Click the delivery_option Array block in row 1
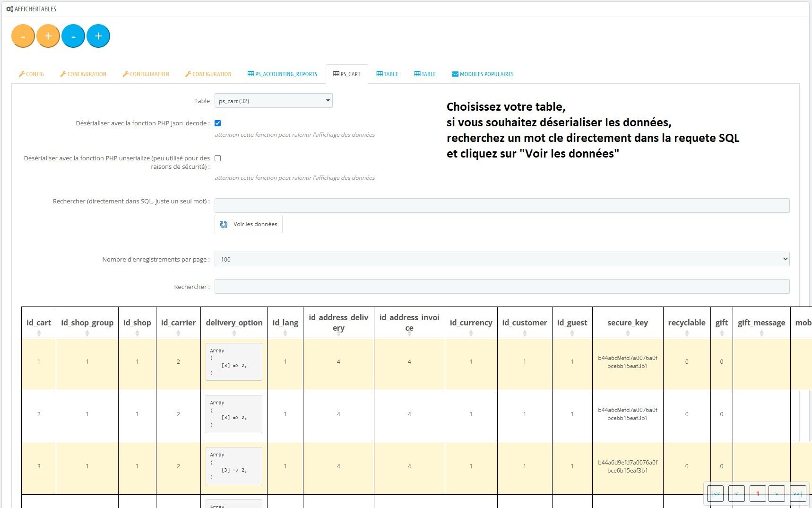812x508 pixels. tap(234, 362)
